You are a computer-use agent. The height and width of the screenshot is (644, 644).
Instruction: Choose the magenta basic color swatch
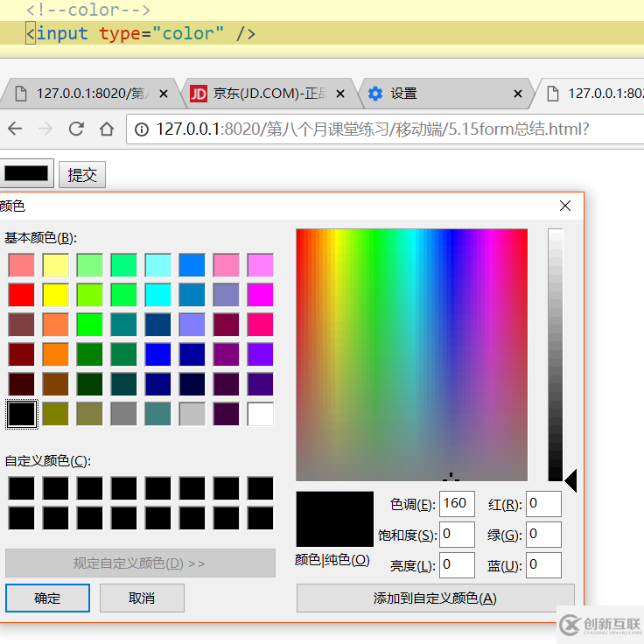[x=261, y=295]
